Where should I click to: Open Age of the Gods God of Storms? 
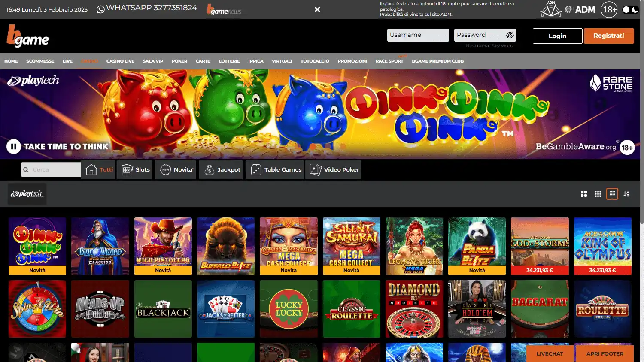540,246
